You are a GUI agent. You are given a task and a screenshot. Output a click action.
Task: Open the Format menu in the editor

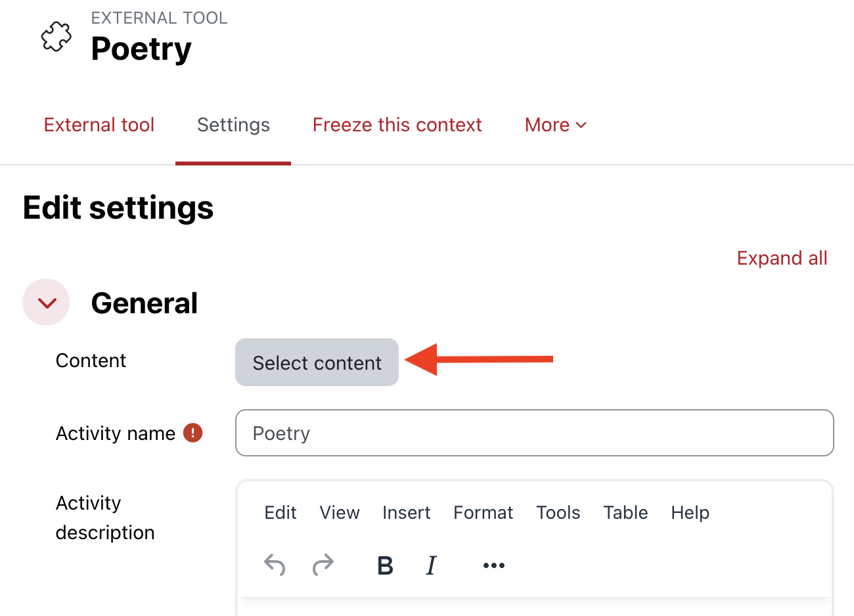point(483,512)
